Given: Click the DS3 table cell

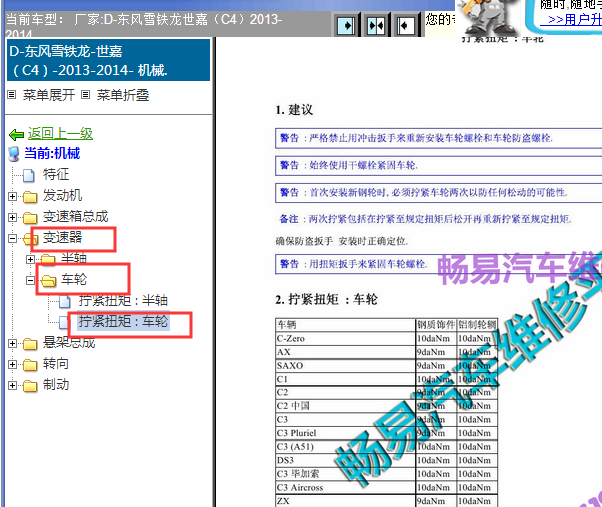Looking at the screenshot, I should (346, 460).
